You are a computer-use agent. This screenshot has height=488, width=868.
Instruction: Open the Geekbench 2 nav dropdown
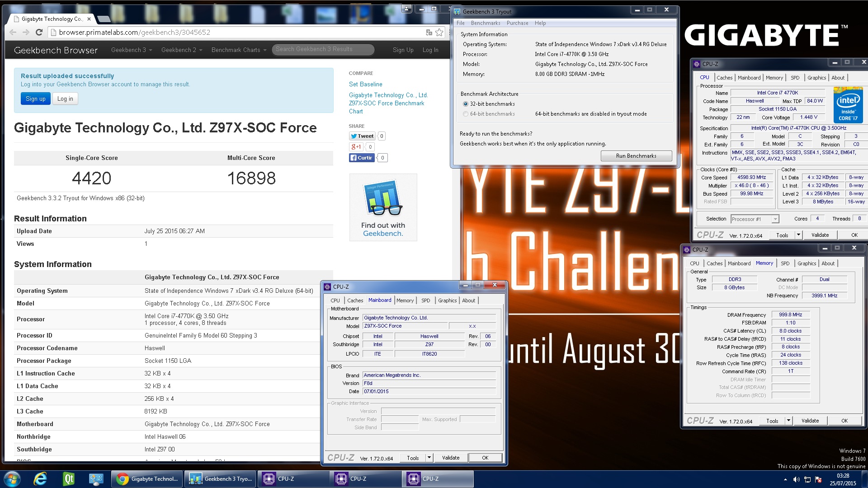(x=182, y=50)
